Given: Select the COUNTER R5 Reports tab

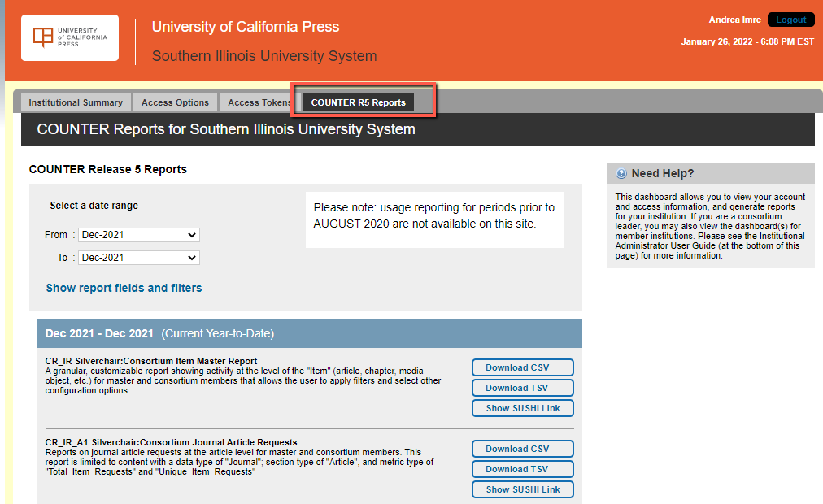Looking at the screenshot, I should 359,102.
